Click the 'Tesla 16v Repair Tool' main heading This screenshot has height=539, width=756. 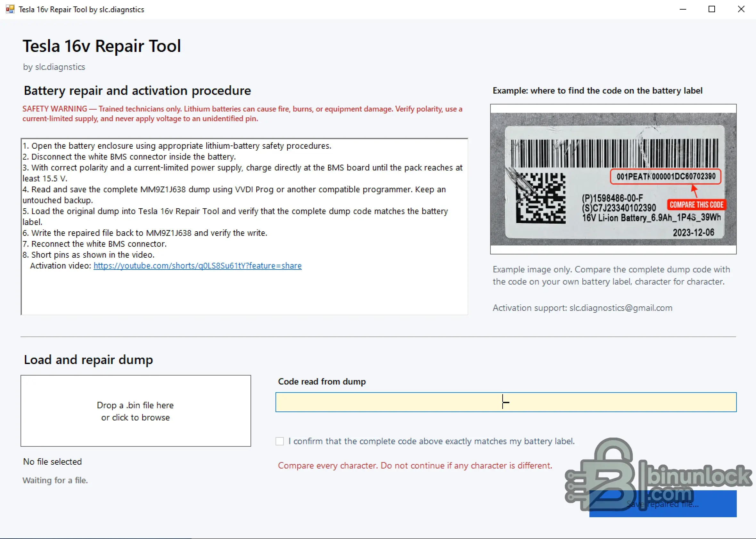pyautogui.click(x=102, y=46)
